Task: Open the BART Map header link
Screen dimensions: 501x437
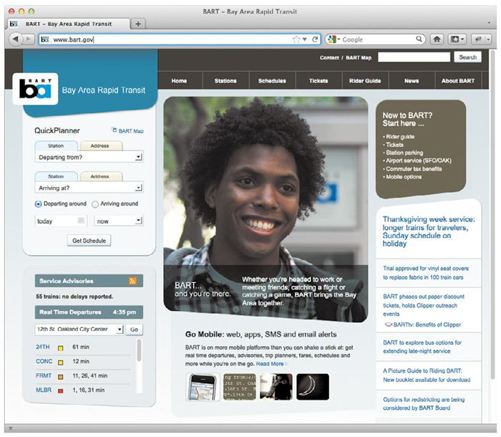Action: pyautogui.click(x=358, y=58)
